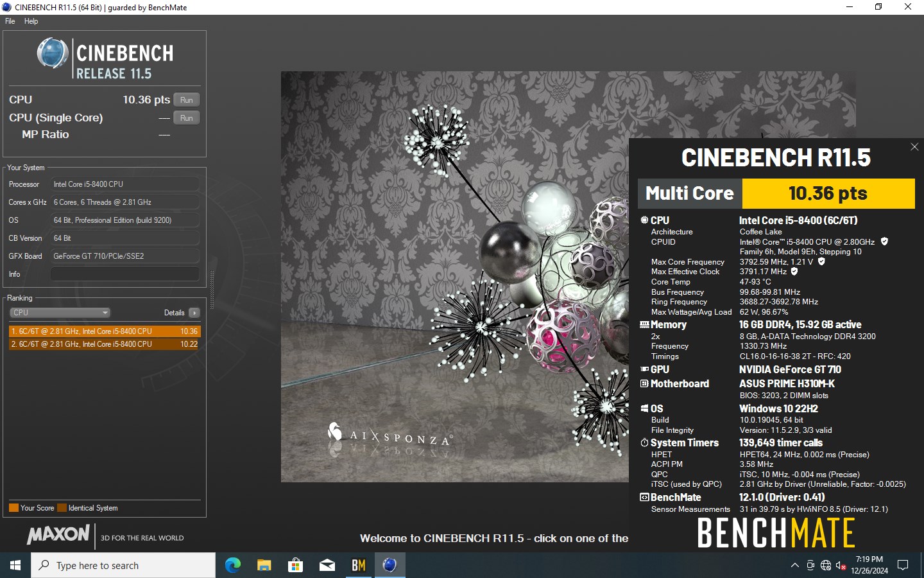Screen dimensions: 924x578
Task: Select ranking entry scoring 10.36
Action: click(x=105, y=331)
